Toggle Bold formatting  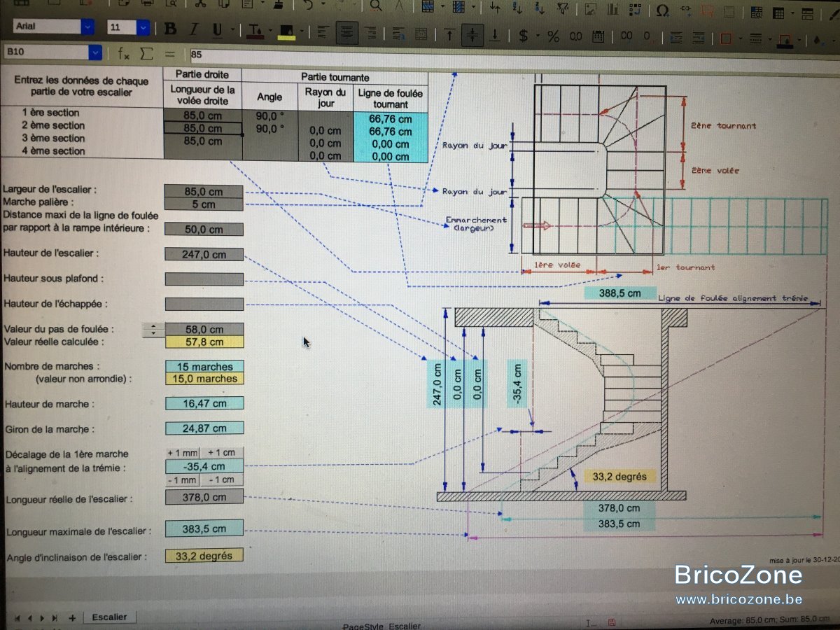[170, 29]
